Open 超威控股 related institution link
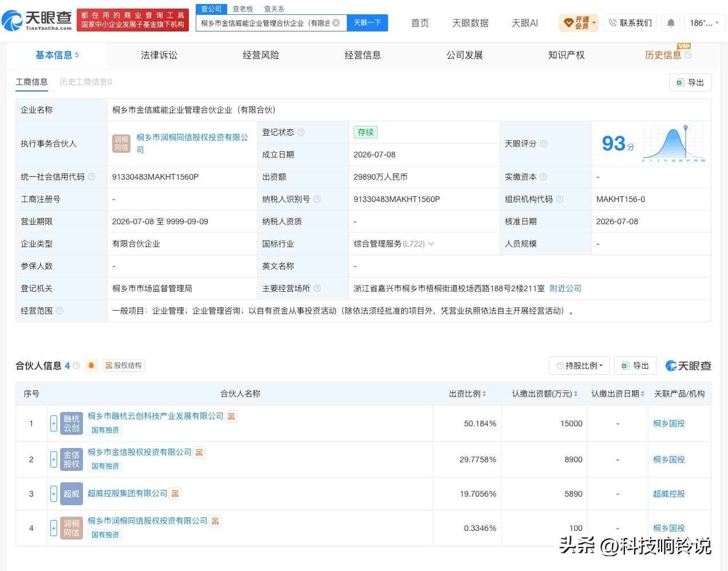 (669, 494)
